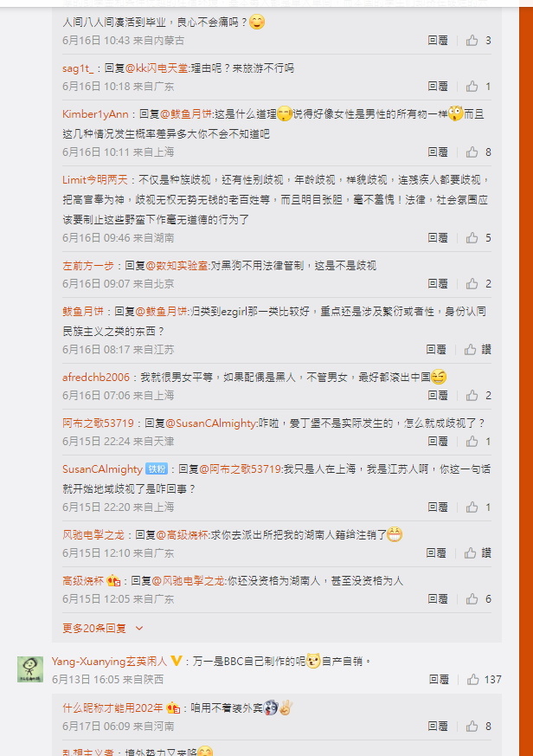533x756 pixels.
Task: Toggle like on 鲅鱼月饼's 08:17 comment
Action: tap(471, 350)
